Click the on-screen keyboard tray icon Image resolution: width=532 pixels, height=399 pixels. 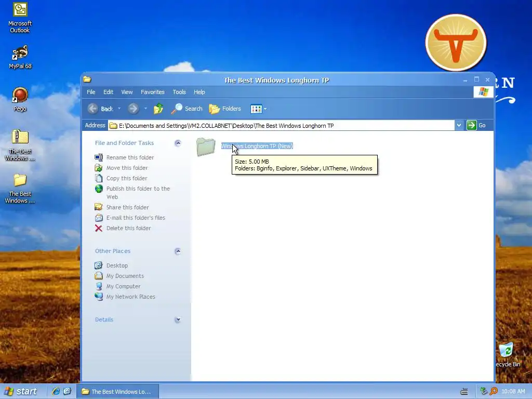464,392
